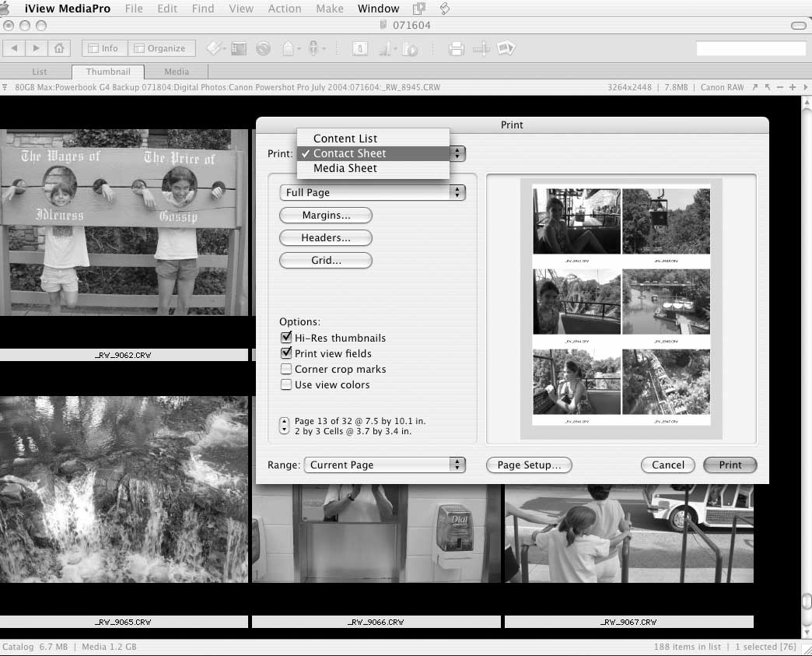Open the Apple menu
The height and width of the screenshot is (656, 812).
pos(5,9)
